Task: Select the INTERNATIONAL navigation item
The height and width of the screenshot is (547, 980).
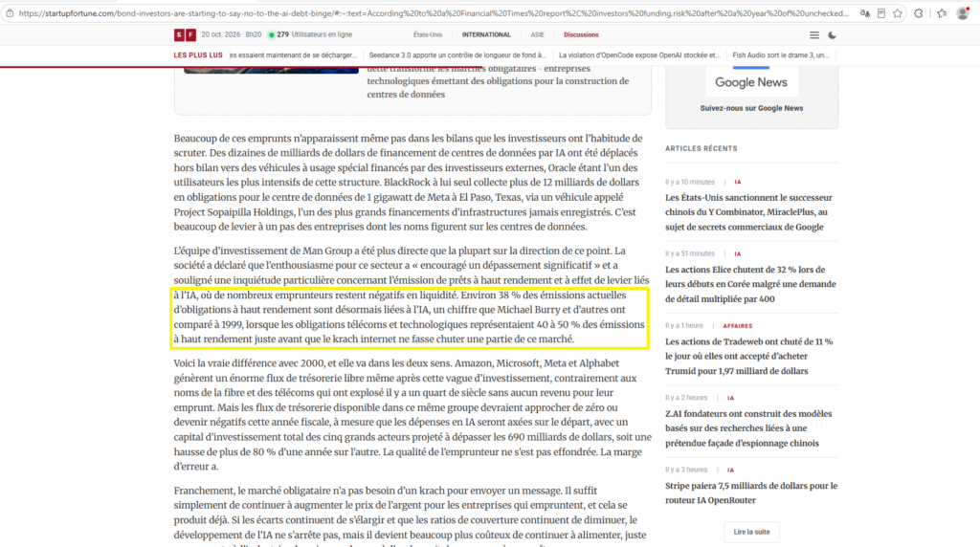Action: [486, 35]
